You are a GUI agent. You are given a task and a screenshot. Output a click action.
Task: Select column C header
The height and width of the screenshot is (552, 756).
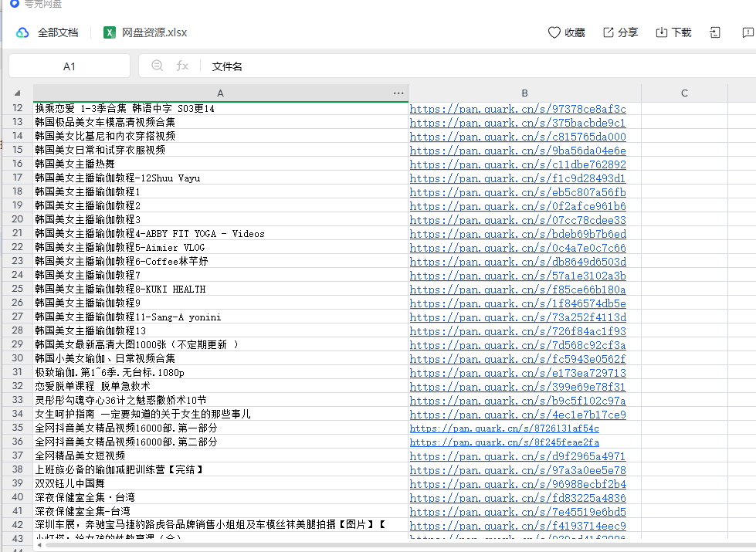tap(684, 93)
